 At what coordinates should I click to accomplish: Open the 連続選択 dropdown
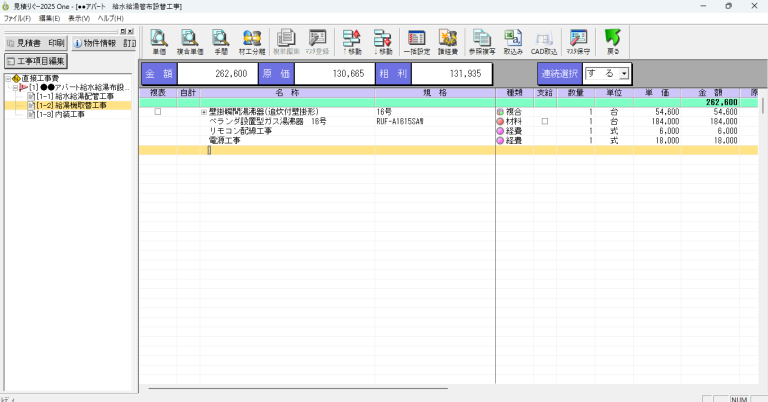(624, 74)
